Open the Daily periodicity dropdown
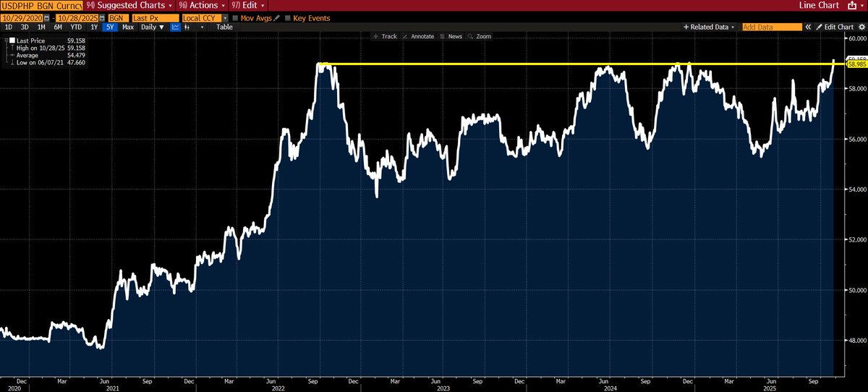 [x=152, y=27]
